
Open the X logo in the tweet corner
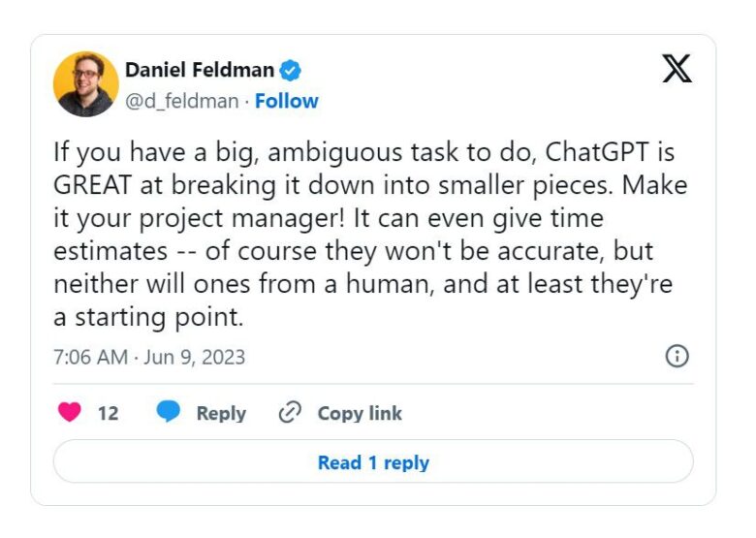pos(677,68)
